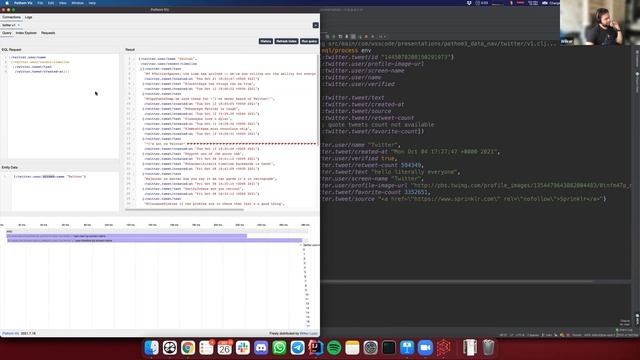
Task: Click the Result panel horizontal scrollbar
Action: click(184, 210)
